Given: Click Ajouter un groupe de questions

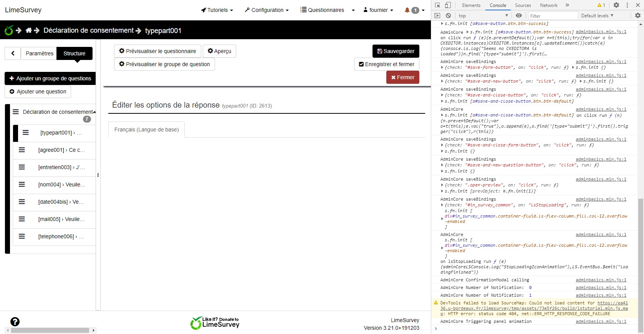Looking at the screenshot, I should (50, 78).
